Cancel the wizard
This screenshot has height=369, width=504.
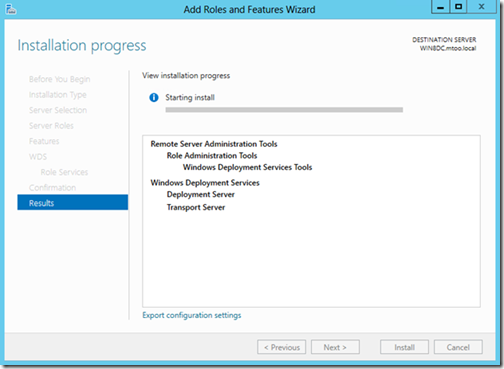click(458, 347)
